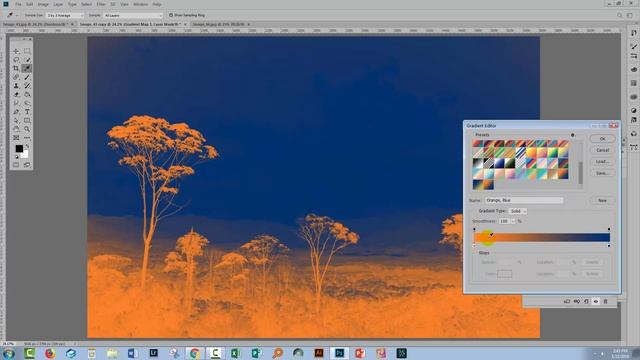Select the Eraser tool
640x360 pixels.
(x=16, y=94)
